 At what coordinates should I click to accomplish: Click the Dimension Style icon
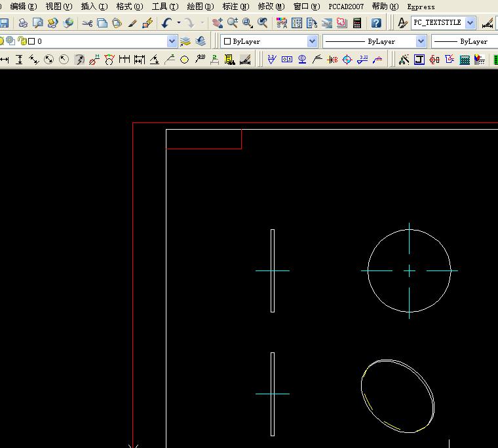[488, 23]
